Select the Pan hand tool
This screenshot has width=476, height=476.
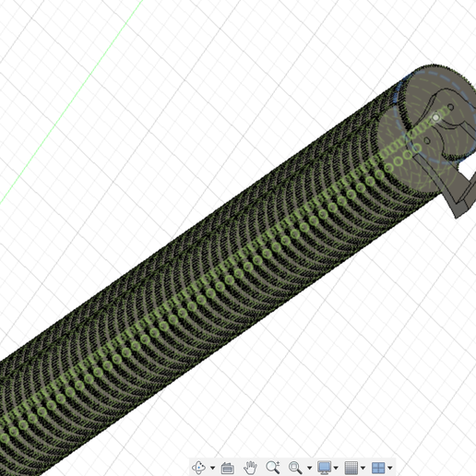[x=250, y=468]
